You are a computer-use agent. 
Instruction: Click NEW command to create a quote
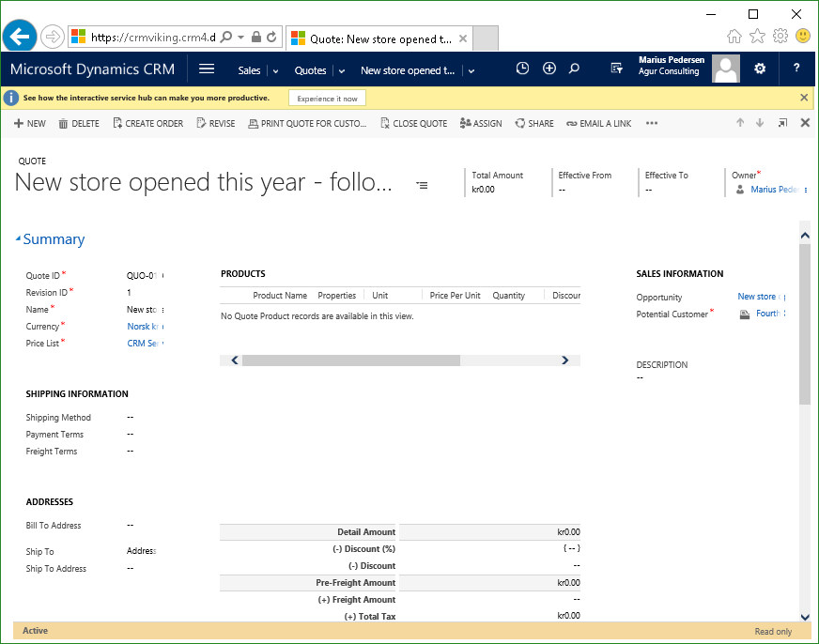coord(30,124)
